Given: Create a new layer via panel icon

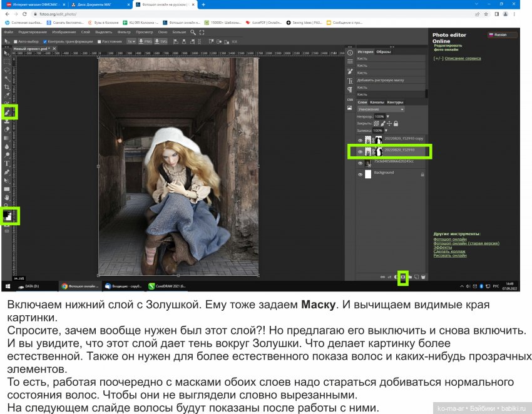Looking at the screenshot, I should (416, 277).
